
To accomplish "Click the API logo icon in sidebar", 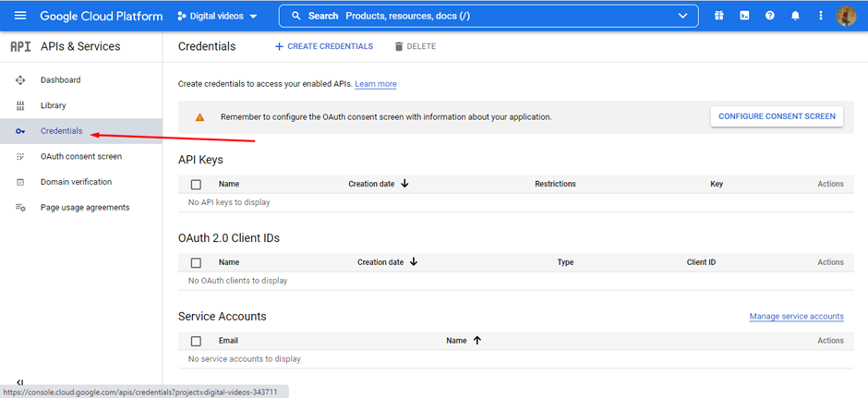I will click(20, 46).
